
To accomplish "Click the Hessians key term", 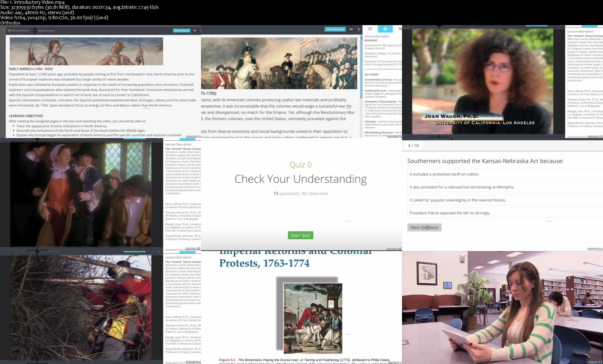I will point(370,121).
